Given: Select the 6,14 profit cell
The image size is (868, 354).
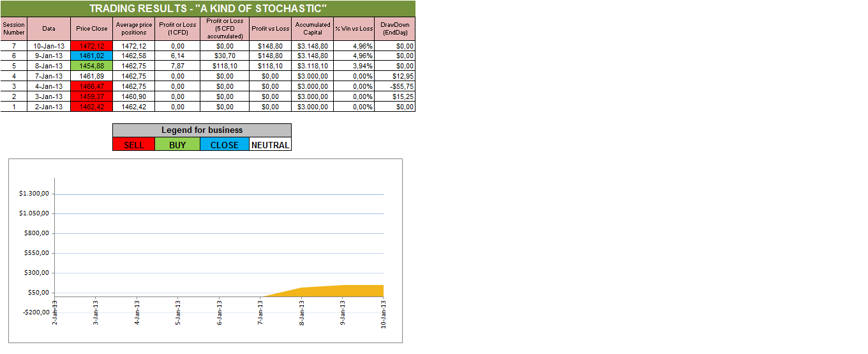Looking at the screenshot, I should pyautogui.click(x=177, y=56).
